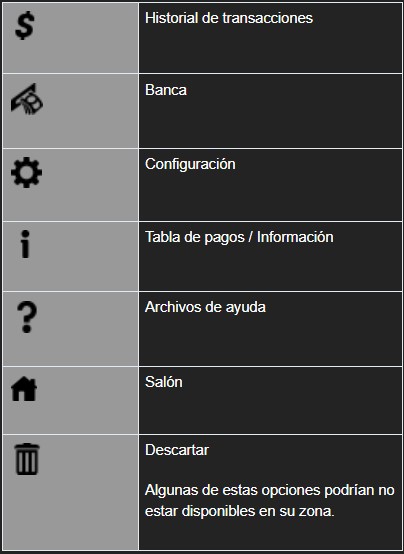Click blank dark area beneath the 'Banca' label
The width and height of the screenshot is (404, 554).
[270, 124]
